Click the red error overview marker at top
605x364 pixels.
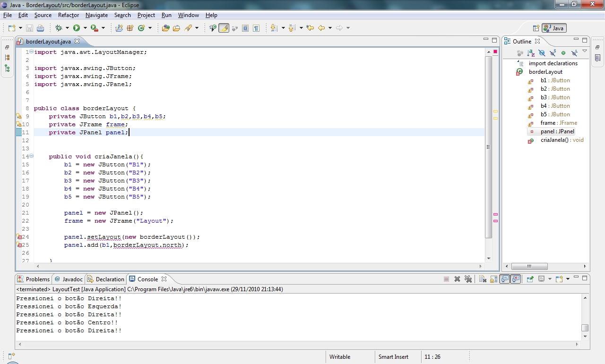coord(495,52)
